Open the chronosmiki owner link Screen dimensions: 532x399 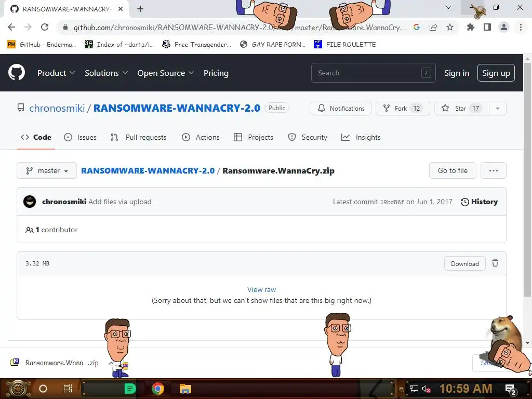tap(57, 108)
